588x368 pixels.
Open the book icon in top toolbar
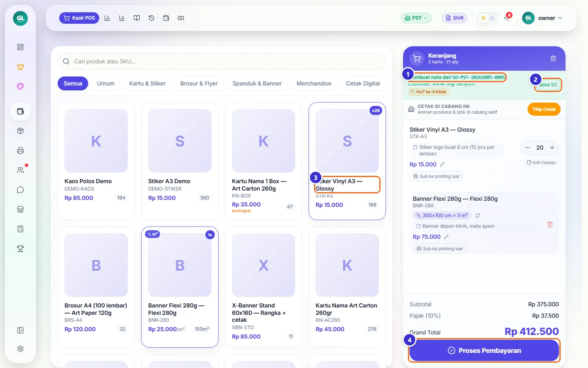(137, 18)
